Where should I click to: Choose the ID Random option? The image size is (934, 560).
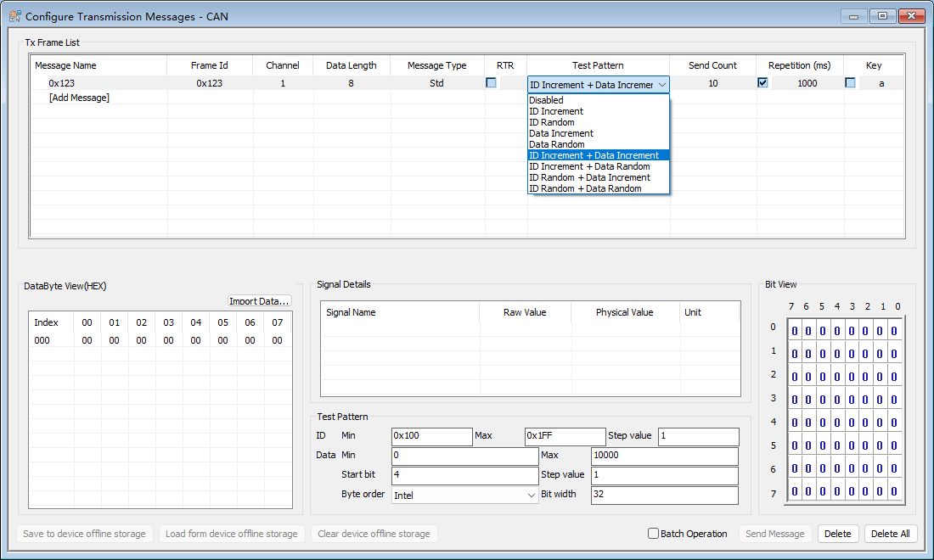point(599,122)
